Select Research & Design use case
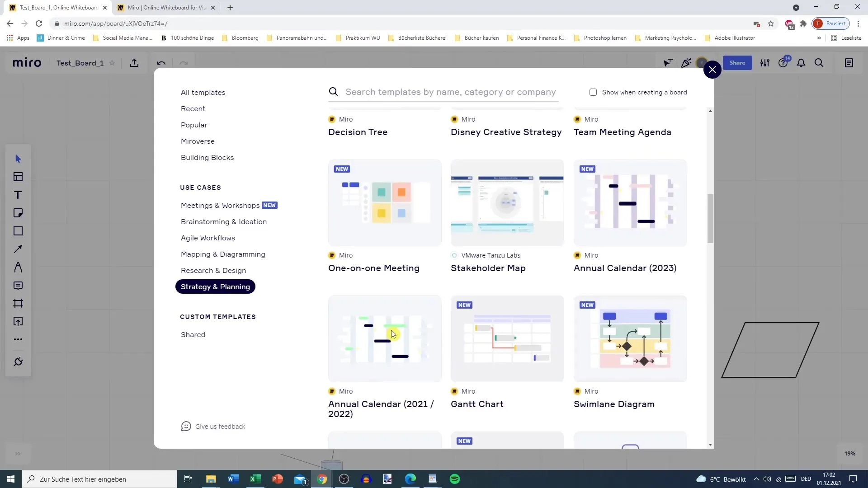868x488 pixels. (213, 270)
